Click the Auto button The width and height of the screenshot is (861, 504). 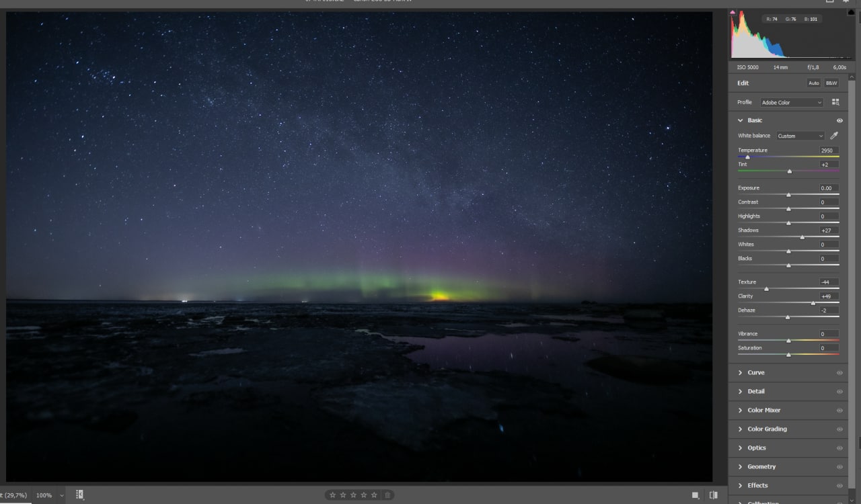click(814, 83)
